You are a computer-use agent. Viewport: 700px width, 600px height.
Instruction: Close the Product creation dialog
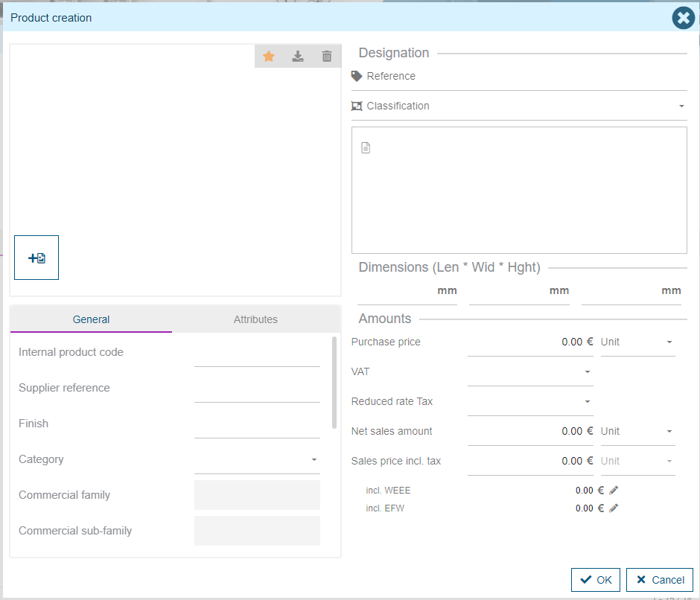click(682, 18)
